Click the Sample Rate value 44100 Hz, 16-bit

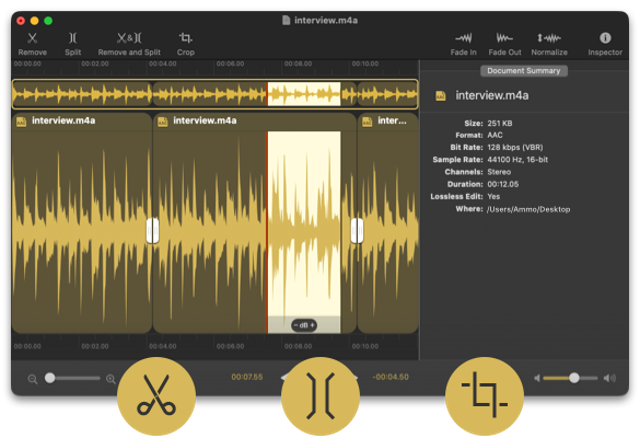(518, 160)
